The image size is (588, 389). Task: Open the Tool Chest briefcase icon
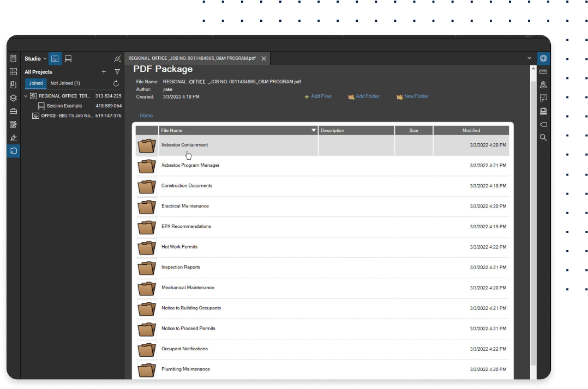click(x=14, y=111)
